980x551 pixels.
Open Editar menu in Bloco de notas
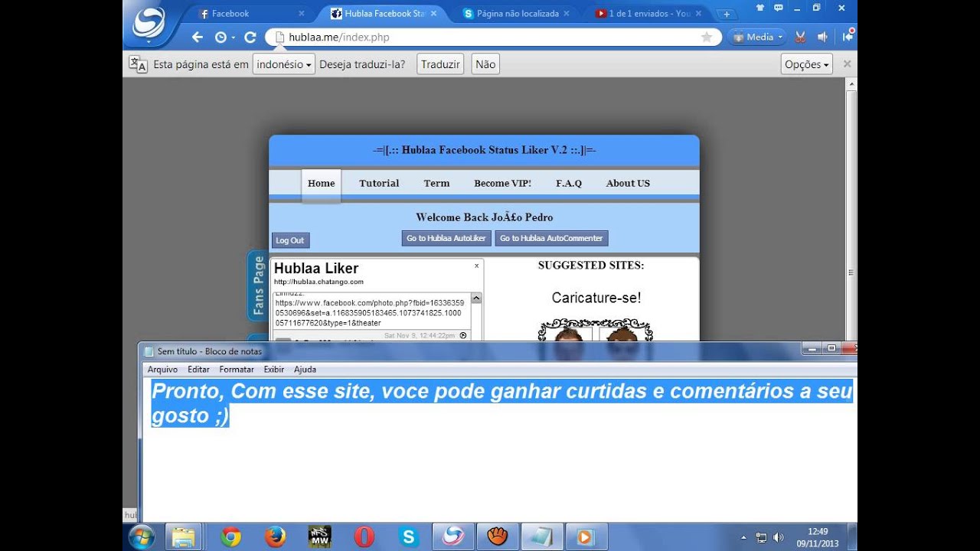click(198, 369)
